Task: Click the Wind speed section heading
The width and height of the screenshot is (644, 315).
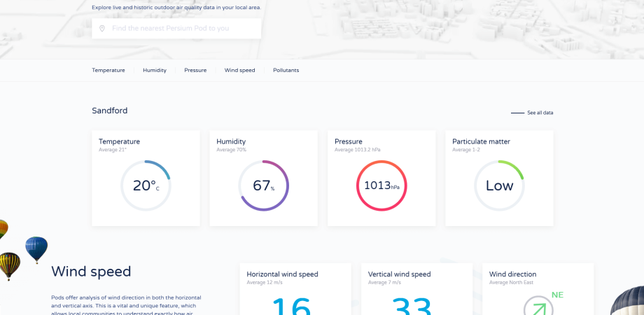Action: pos(91,272)
